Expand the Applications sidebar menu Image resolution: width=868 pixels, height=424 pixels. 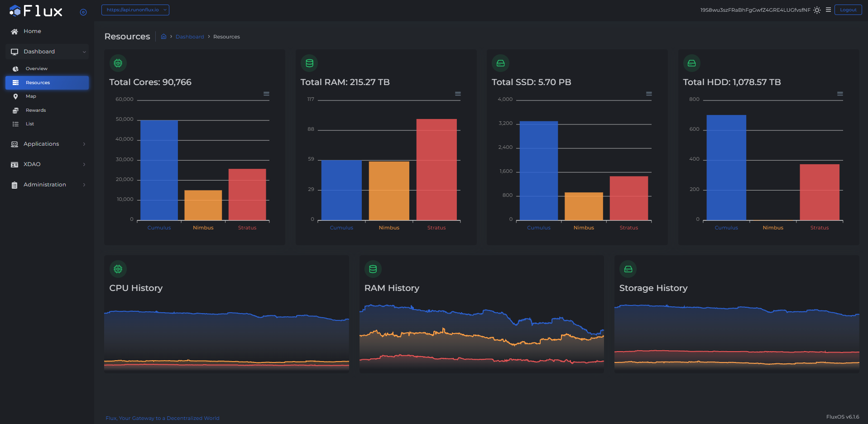click(47, 144)
